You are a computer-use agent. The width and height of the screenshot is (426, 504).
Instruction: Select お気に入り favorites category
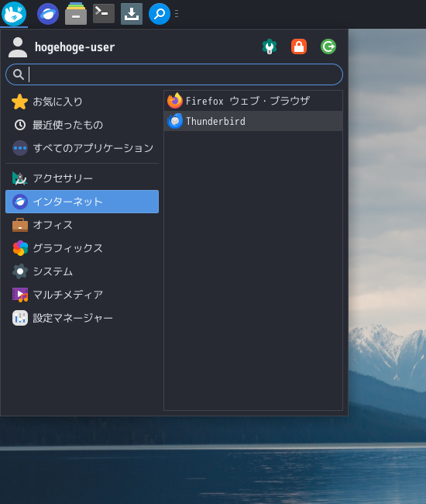coord(82,102)
